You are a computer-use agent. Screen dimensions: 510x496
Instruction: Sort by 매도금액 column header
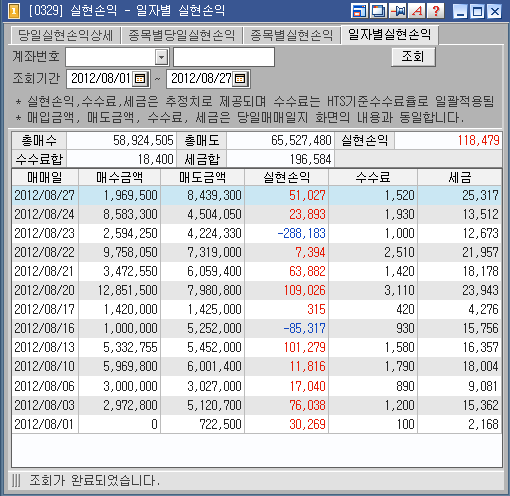(202, 177)
